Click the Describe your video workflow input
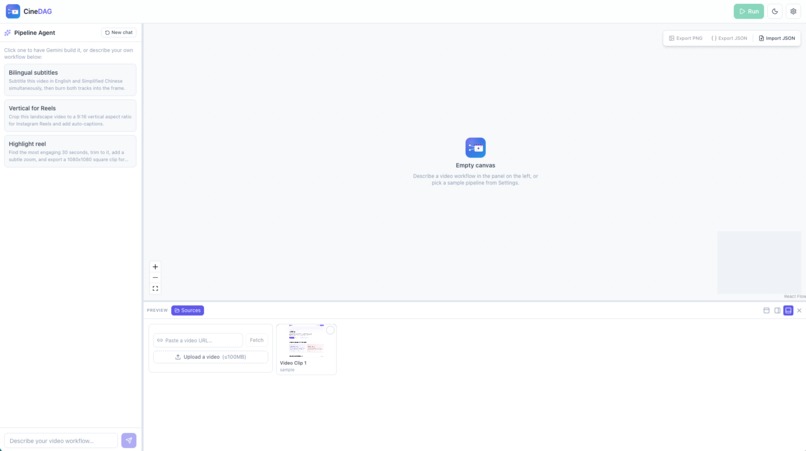 tap(61, 441)
